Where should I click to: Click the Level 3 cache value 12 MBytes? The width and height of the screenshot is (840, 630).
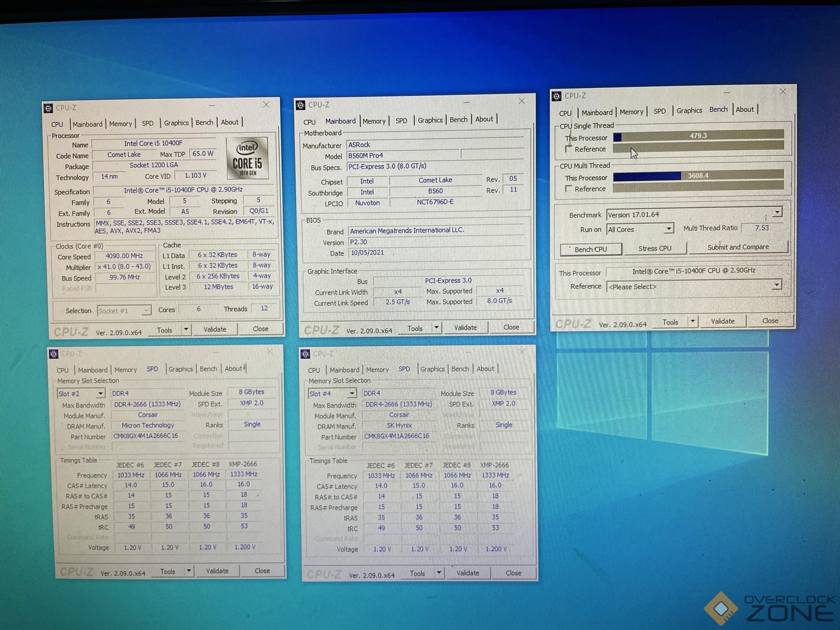[218, 287]
